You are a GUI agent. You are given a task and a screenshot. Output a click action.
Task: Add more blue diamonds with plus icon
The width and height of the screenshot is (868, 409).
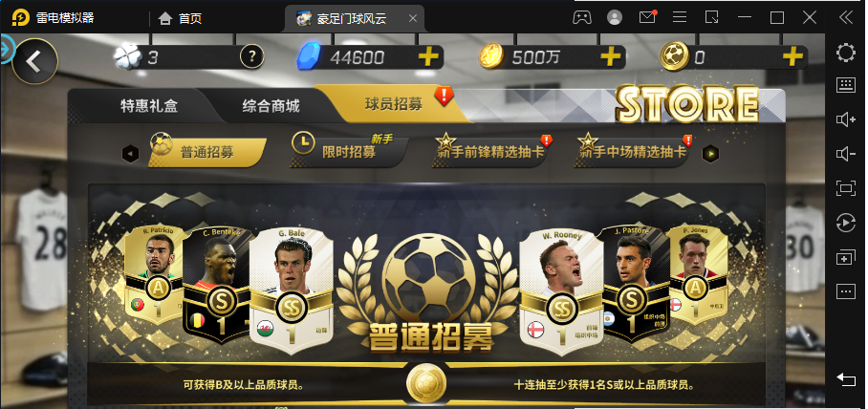(x=428, y=57)
